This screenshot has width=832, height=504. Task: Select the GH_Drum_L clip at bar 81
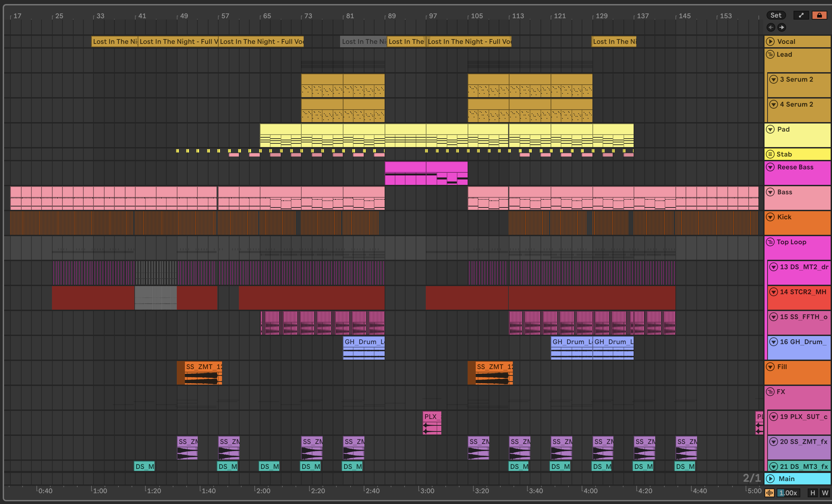(x=364, y=348)
